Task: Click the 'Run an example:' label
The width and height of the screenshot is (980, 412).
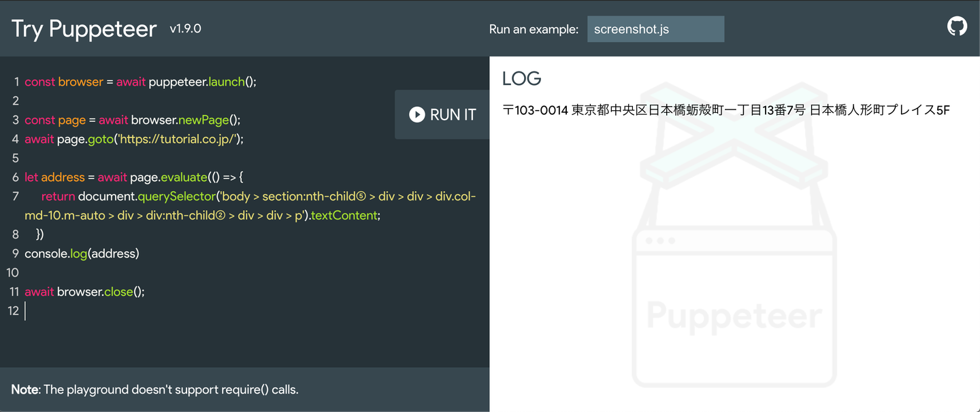Action: coord(534,29)
